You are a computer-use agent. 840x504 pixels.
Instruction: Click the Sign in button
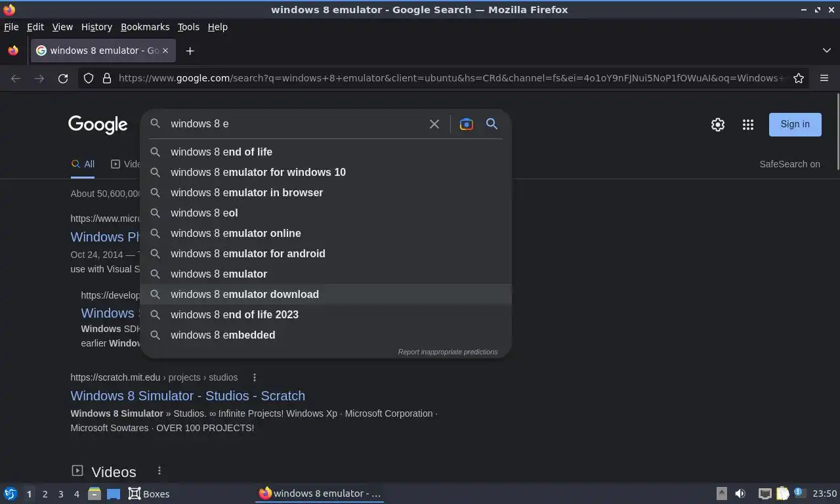[x=795, y=124]
